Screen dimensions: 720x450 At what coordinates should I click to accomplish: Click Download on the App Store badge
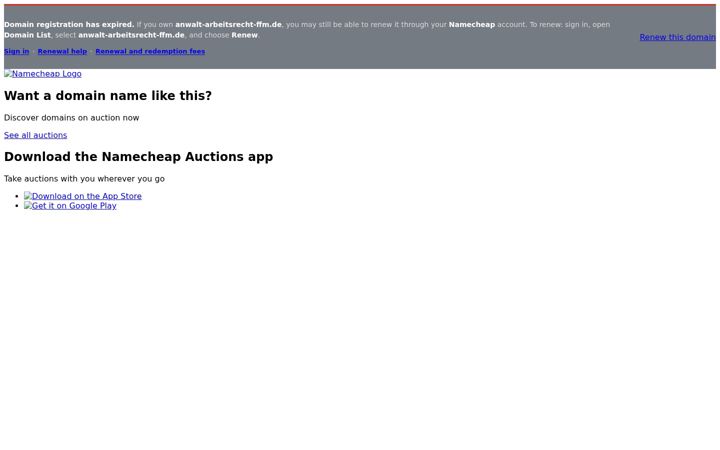83,196
